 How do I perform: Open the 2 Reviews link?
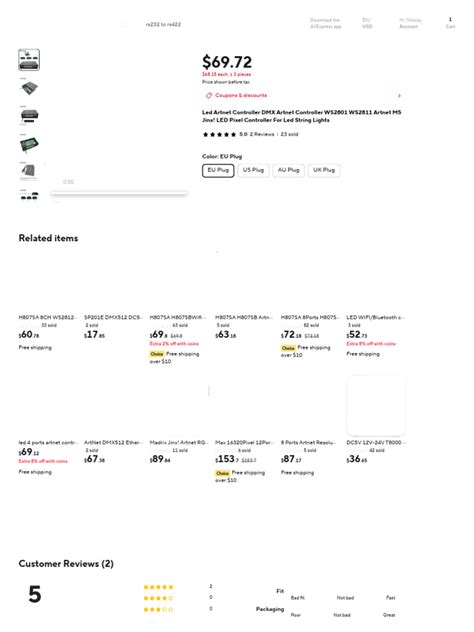262,134
